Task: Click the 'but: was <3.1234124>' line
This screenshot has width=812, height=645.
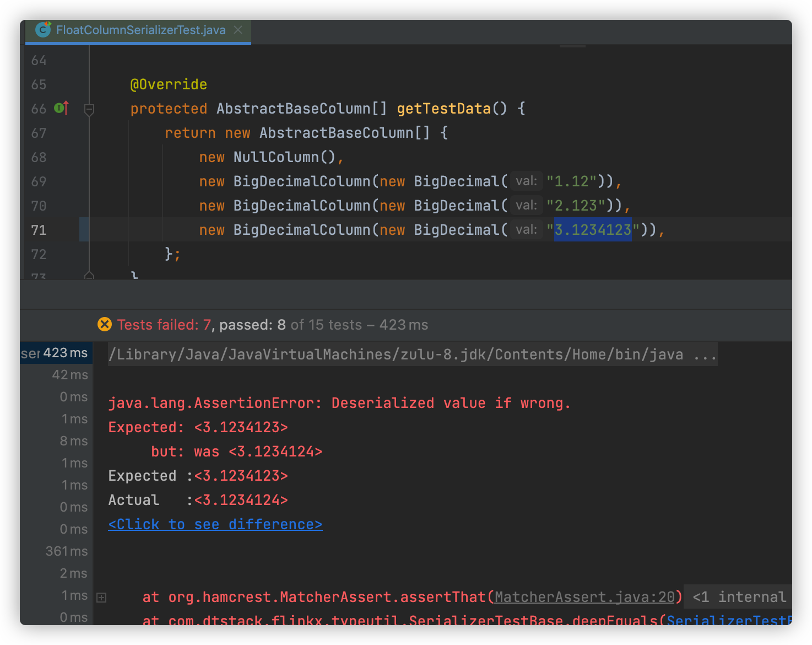Action: [x=237, y=452]
